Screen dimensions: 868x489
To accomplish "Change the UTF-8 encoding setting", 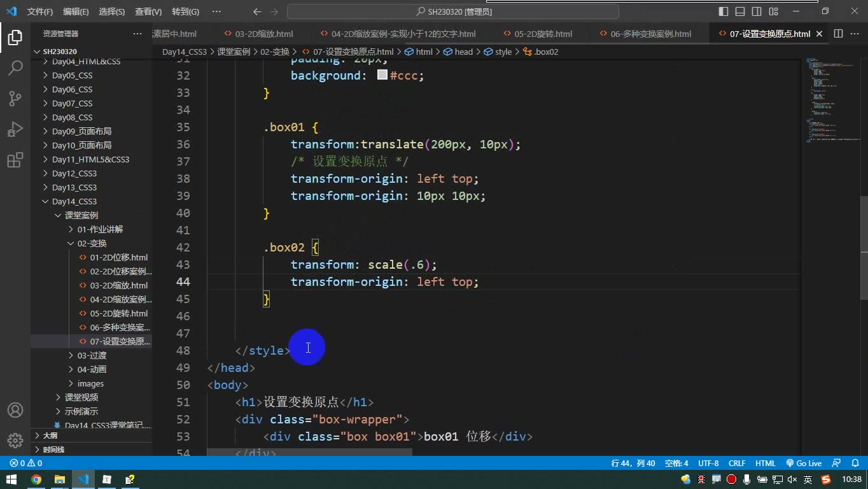I will 708,464.
